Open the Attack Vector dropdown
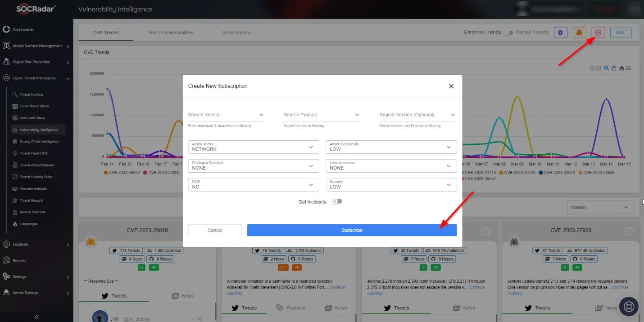This screenshot has height=322, width=644. click(254, 147)
